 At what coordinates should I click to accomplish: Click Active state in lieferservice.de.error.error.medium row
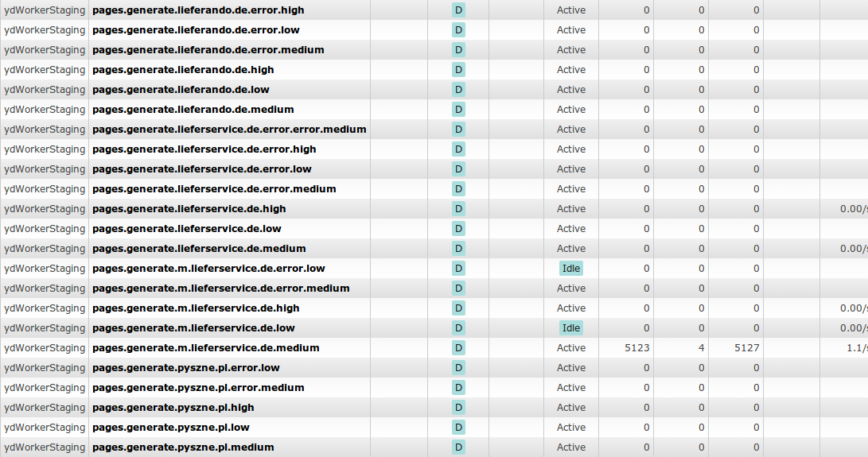pos(571,130)
